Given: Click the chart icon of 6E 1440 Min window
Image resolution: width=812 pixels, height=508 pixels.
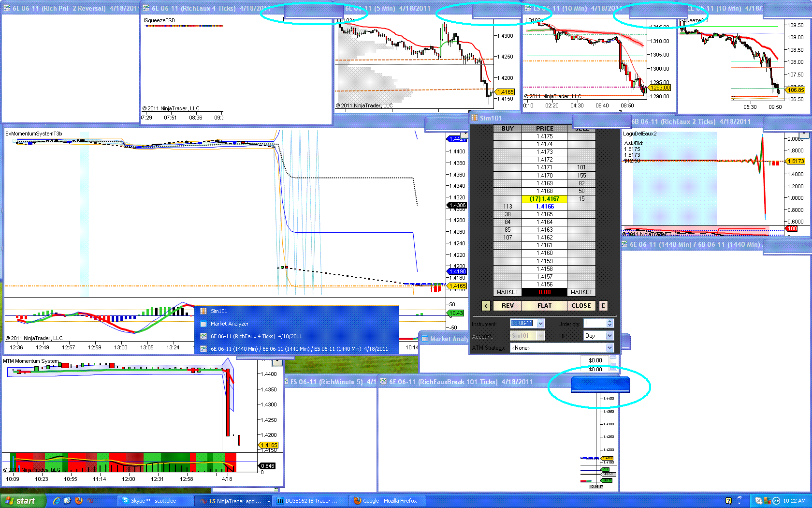Looking at the screenshot, I should 624,244.
